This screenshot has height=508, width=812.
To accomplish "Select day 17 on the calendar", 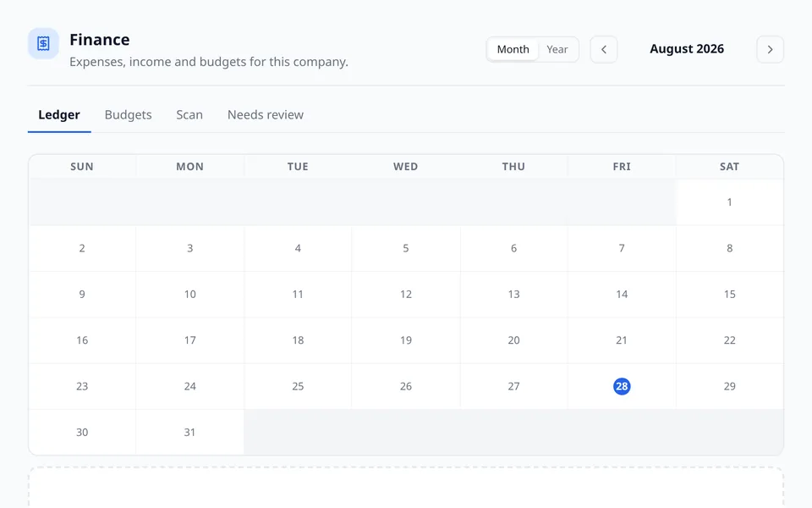I will tap(190, 340).
